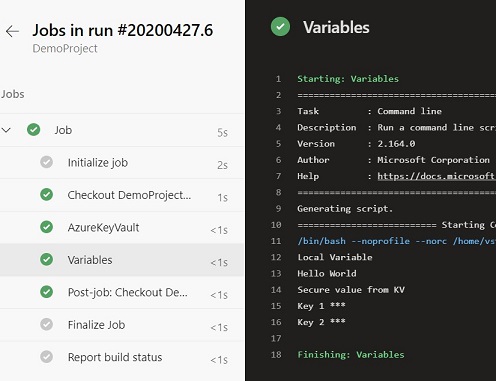Open Report build status step

click(122, 357)
